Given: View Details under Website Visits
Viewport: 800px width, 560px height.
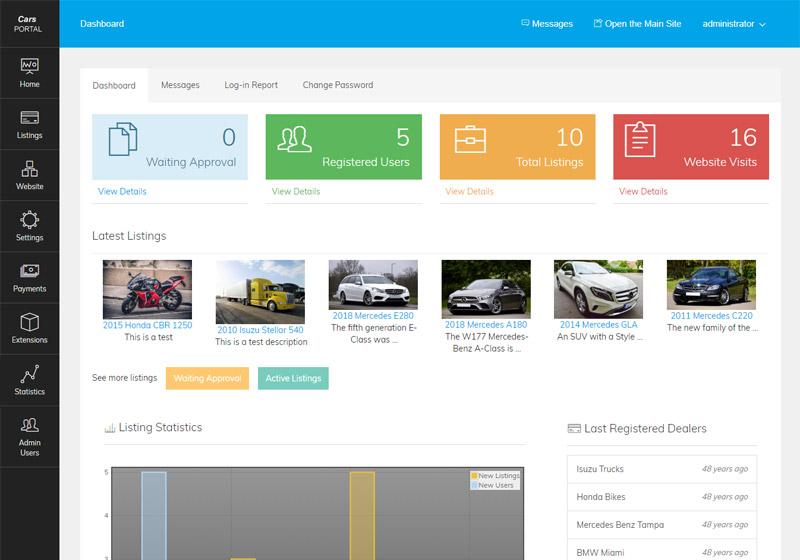Looking at the screenshot, I should [x=643, y=191].
